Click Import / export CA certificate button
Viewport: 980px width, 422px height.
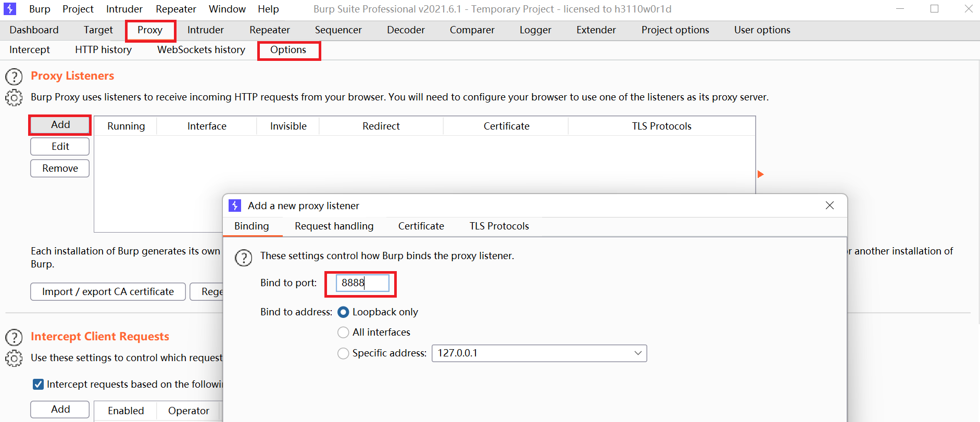(108, 292)
